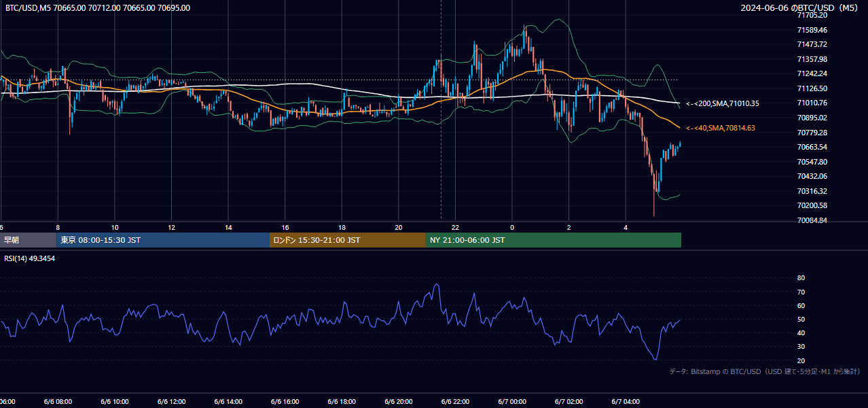Click RSI axis level 20
Image resolution: width=868 pixels, height=408 pixels.
point(801,360)
